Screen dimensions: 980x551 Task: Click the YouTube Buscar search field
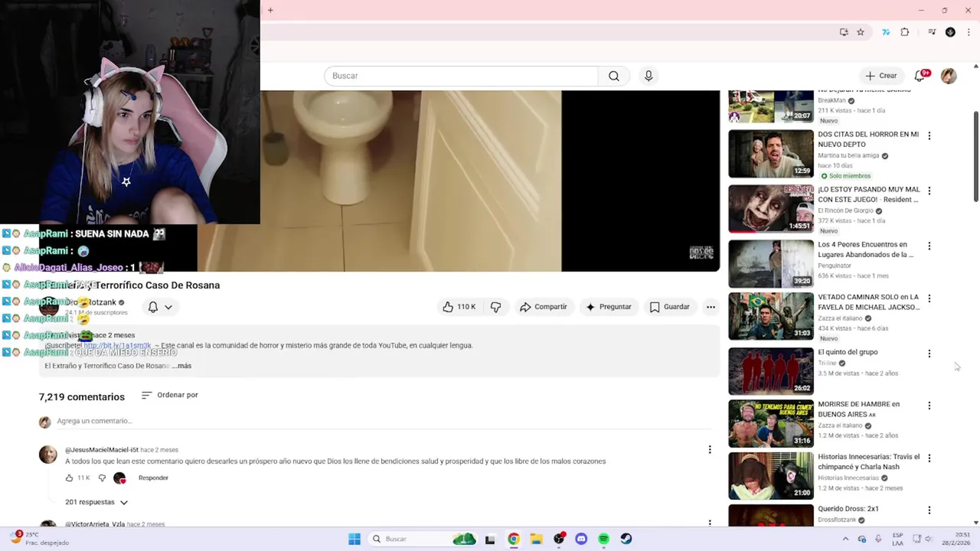461,76
